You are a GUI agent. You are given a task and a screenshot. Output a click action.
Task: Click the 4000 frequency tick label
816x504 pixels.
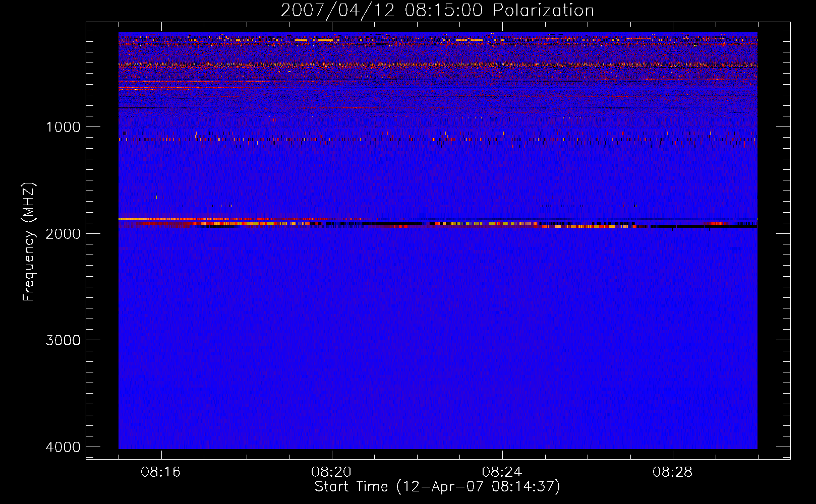63,447
